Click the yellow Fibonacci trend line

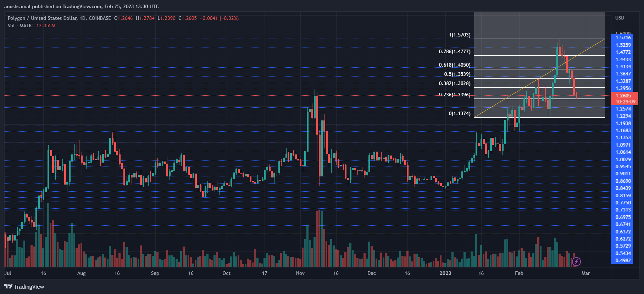click(x=539, y=78)
